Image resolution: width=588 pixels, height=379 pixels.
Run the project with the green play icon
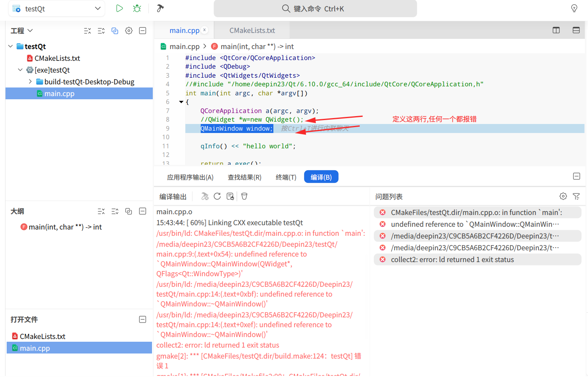point(119,8)
